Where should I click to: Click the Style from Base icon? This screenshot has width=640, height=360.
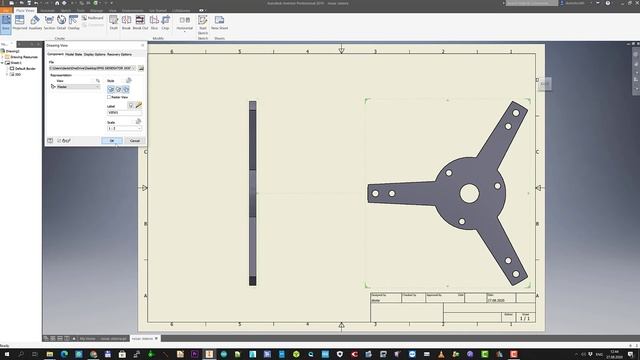(129, 80)
